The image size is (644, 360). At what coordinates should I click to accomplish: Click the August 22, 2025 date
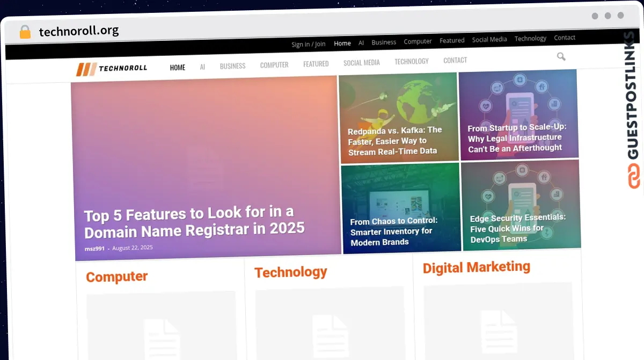tap(133, 248)
